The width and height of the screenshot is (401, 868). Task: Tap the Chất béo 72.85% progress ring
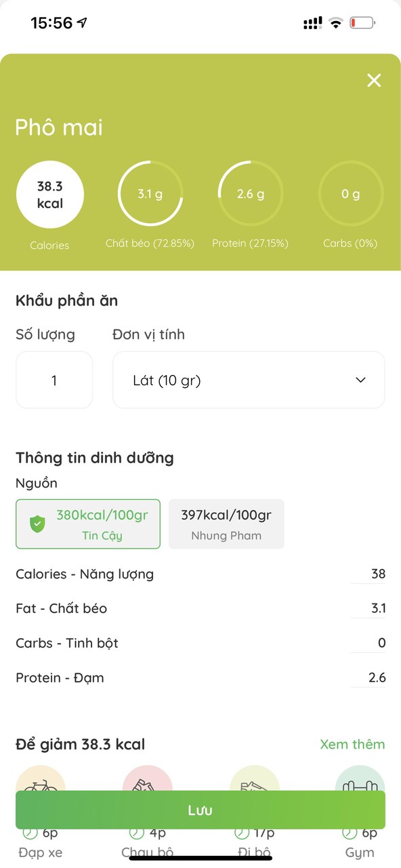(x=150, y=193)
